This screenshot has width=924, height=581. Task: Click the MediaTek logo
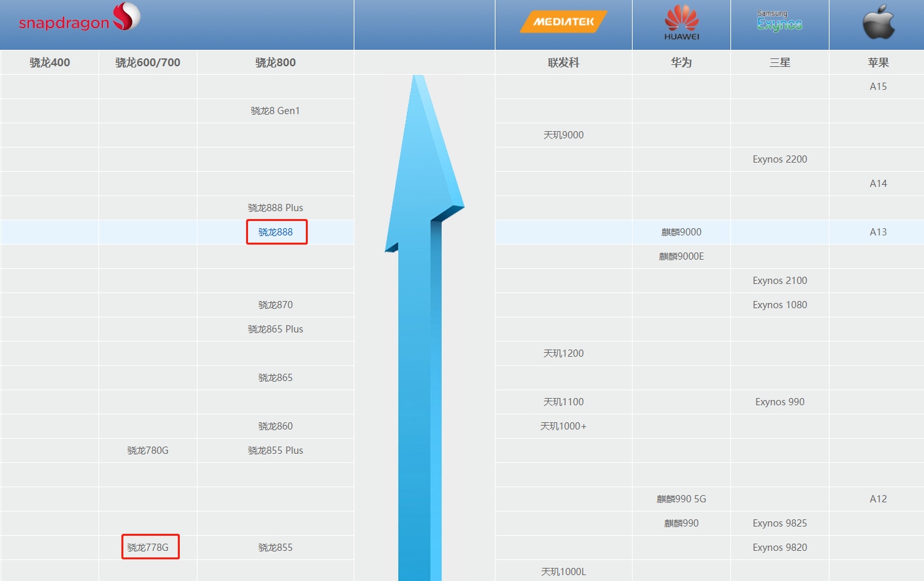point(564,22)
